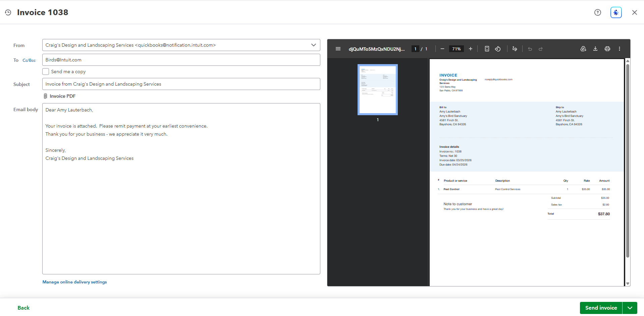Click the PDF preview vertical scrollbar

[x=628, y=161]
